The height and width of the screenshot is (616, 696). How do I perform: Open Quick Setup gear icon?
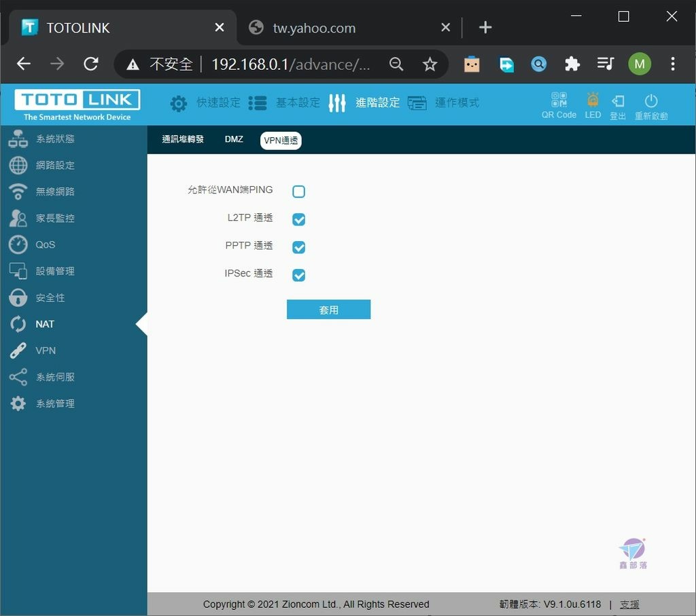179,103
